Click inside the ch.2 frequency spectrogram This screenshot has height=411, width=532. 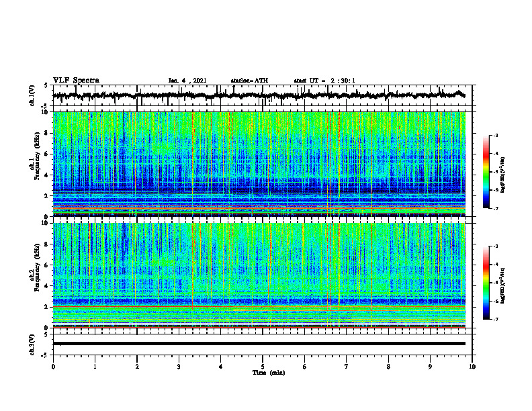tap(259, 275)
